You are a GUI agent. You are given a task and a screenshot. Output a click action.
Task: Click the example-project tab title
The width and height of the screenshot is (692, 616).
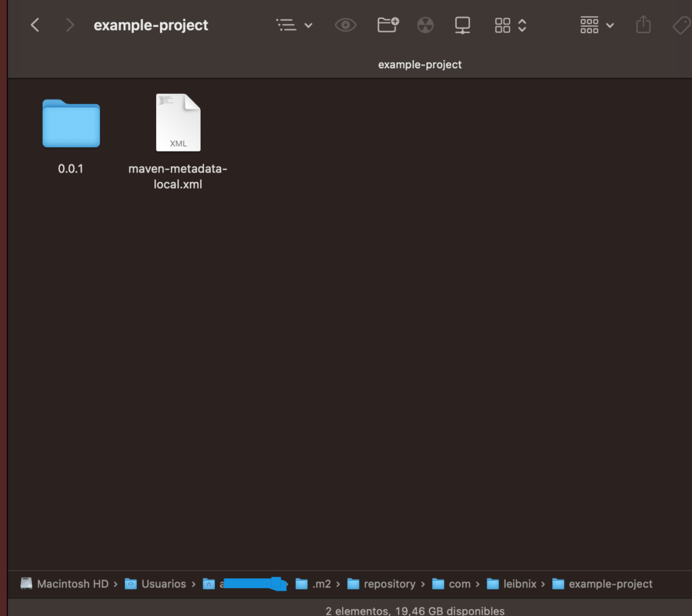pos(420,65)
